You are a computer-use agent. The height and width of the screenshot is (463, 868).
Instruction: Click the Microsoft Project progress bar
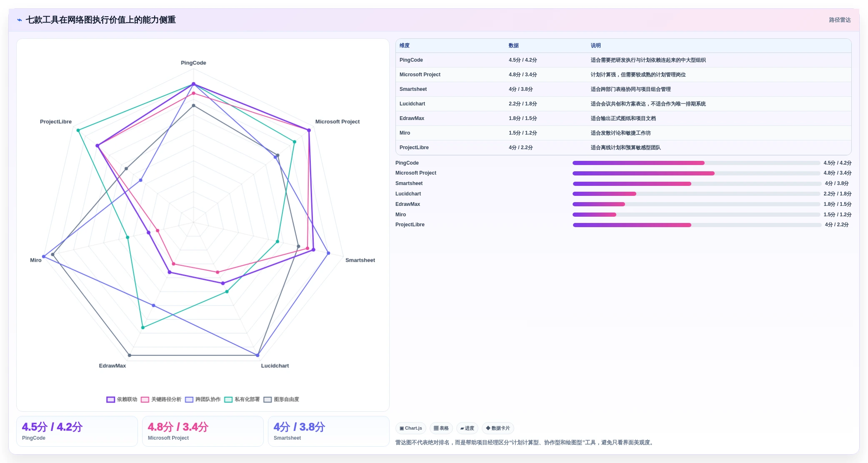pyautogui.click(x=696, y=173)
